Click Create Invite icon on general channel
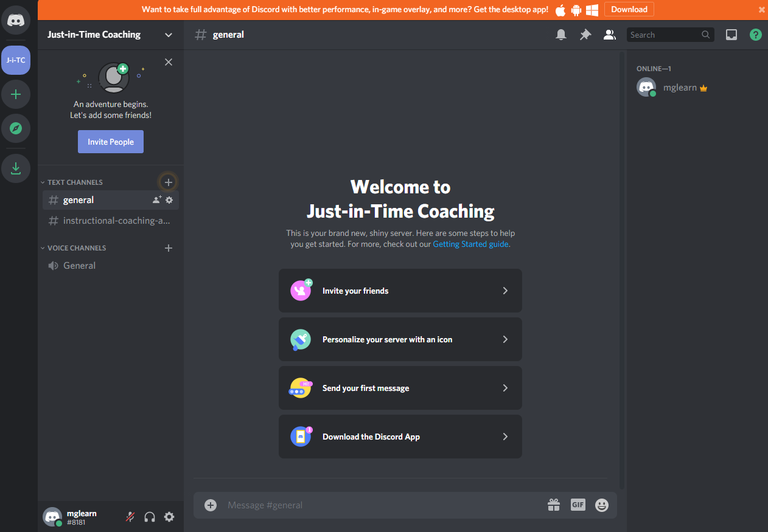Viewport: 768px width, 532px height. 157,200
